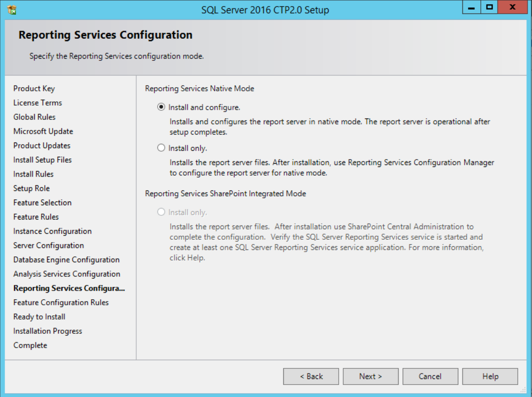532x397 pixels.
Task: Go to the License Terms step
Action: point(38,103)
